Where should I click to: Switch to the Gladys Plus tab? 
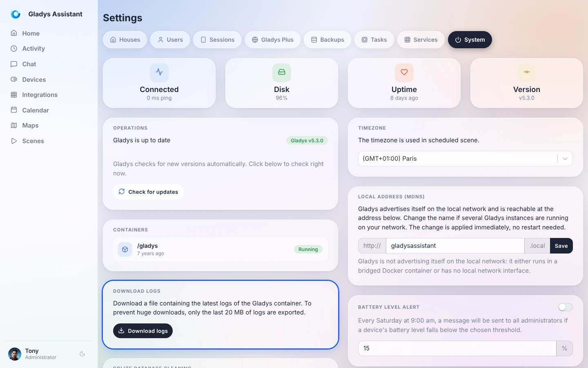[x=273, y=40]
